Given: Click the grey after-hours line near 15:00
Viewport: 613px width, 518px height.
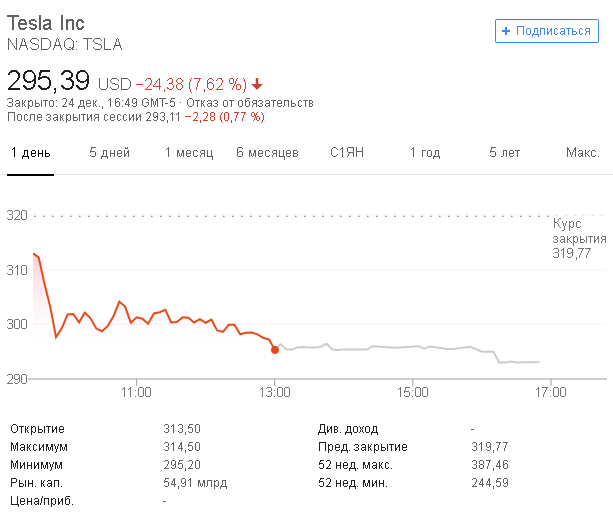Looking at the screenshot, I should pos(412,347).
